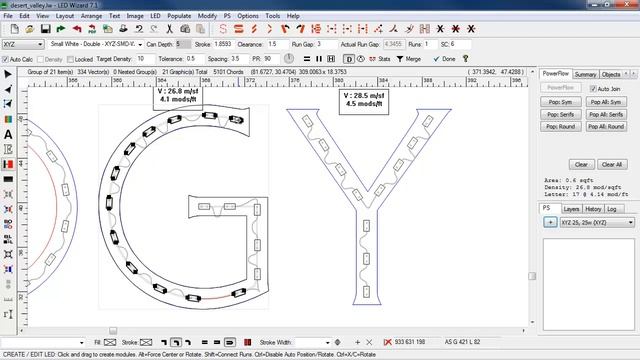Select the black rectangle tool in left toolbar

click(8, 179)
